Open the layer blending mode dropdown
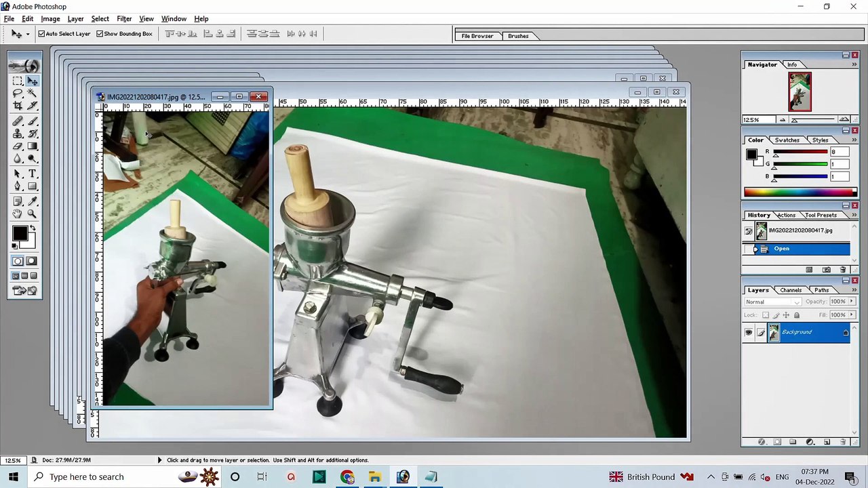 pyautogui.click(x=772, y=302)
